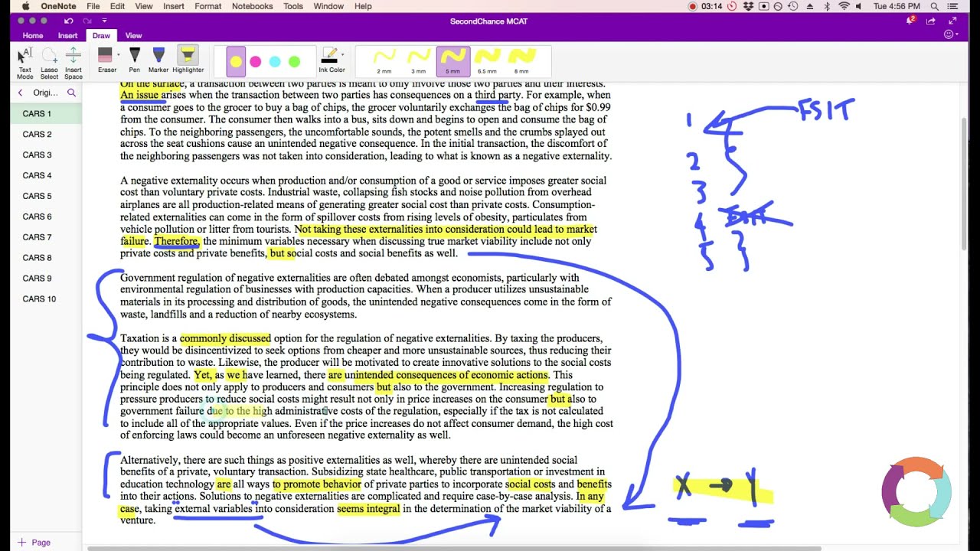Open the Ink Color picker
980x551 pixels.
coord(332,61)
